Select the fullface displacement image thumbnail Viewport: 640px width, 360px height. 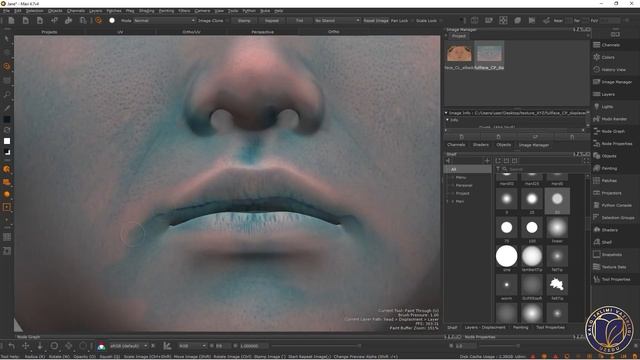tap(489, 53)
